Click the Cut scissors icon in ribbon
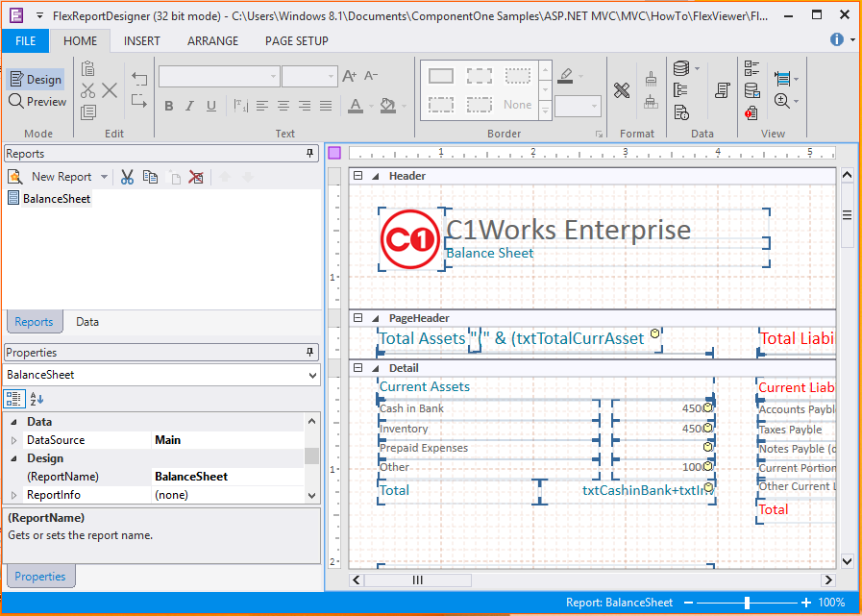 click(88, 90)
